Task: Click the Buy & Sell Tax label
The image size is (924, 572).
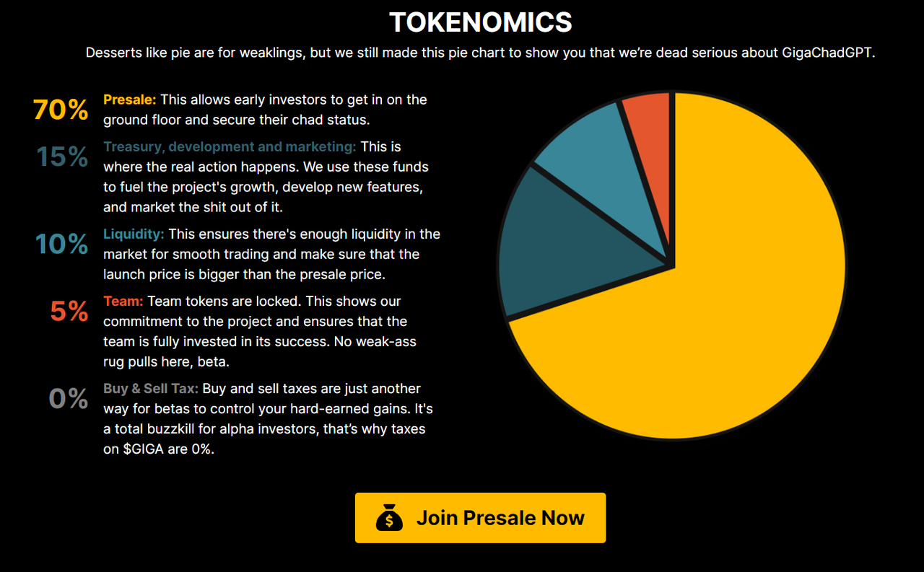Action: (151, 388)
